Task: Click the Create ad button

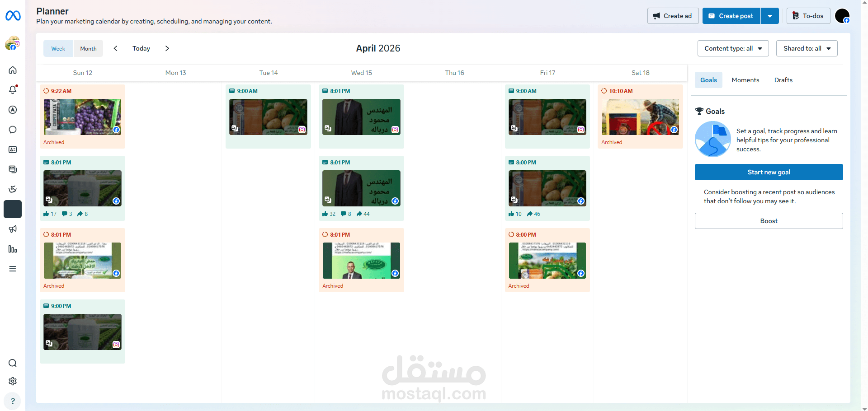Action: (673, 16)
